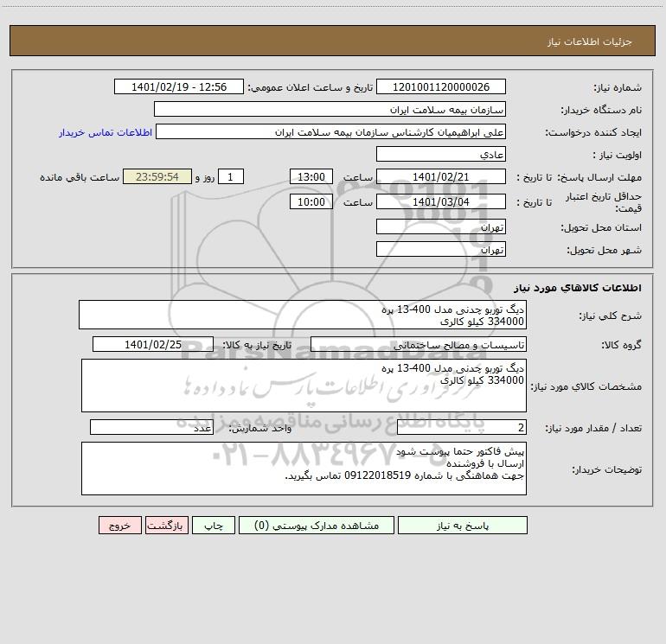666x644 pixels.
Task: Click the label شرح کلی نیاز:
Action: pos(611,316)
